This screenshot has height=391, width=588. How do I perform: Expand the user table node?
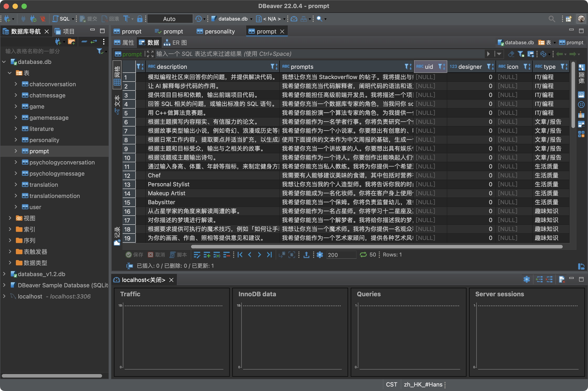point(16,207)
